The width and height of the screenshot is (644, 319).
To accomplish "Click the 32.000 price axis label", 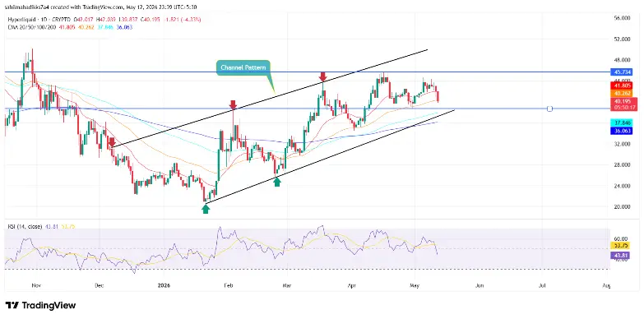I will pyautogui.click(x=623, y=144).
